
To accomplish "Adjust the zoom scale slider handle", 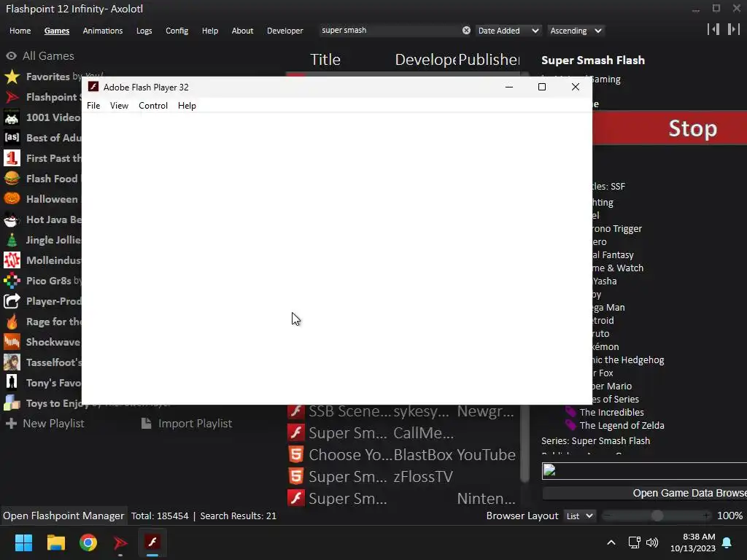I will point(657,516).
